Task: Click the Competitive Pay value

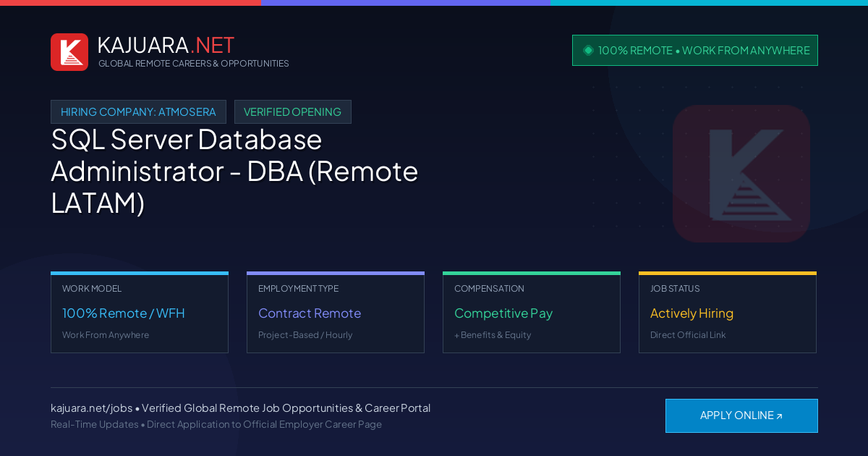Action: coord(503,313)
